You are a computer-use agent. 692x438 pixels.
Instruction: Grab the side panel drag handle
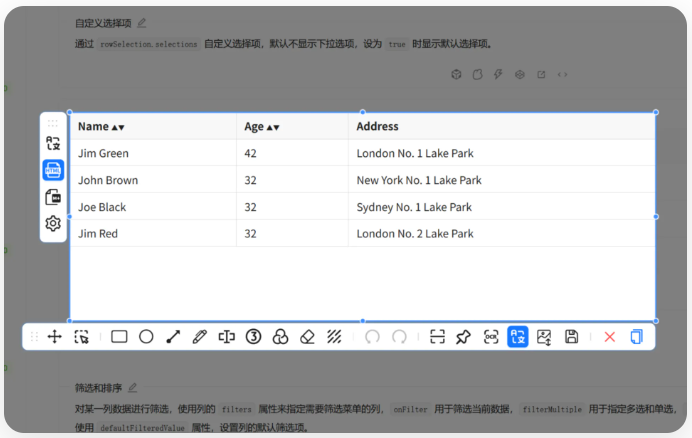tap(53, 123)
